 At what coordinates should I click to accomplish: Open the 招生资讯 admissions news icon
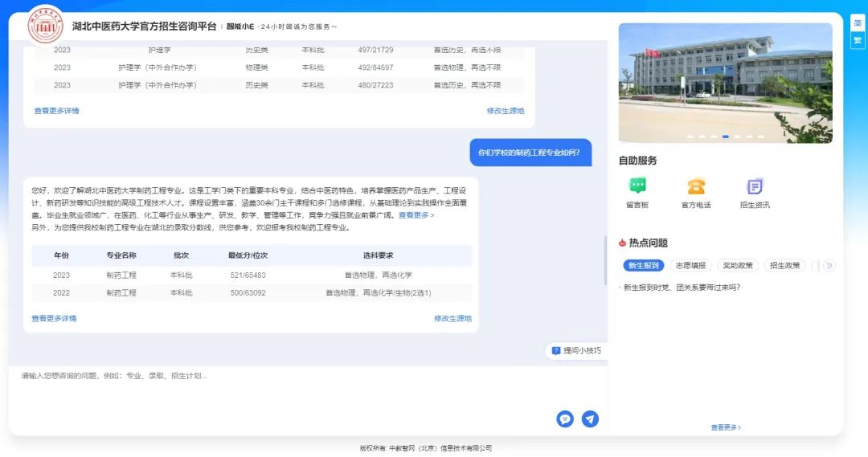755,186
